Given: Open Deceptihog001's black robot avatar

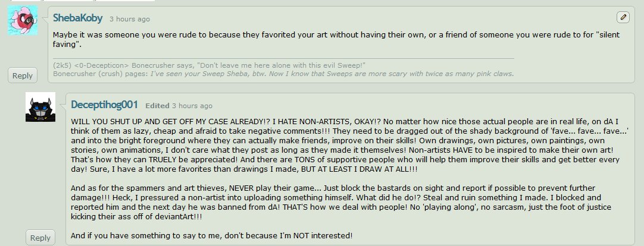Looking at the screenshot, I should (40, 107).
